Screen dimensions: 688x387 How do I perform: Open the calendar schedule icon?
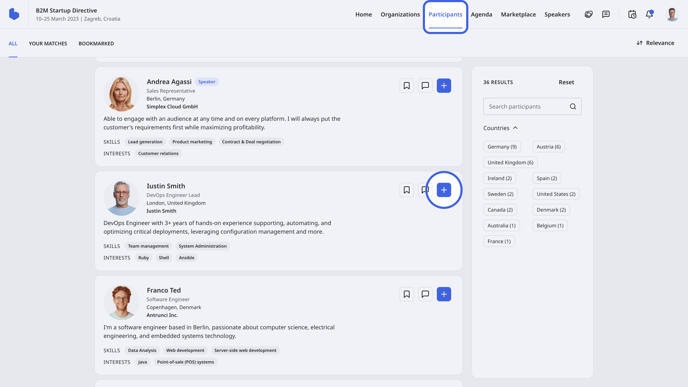coord(632,14)
